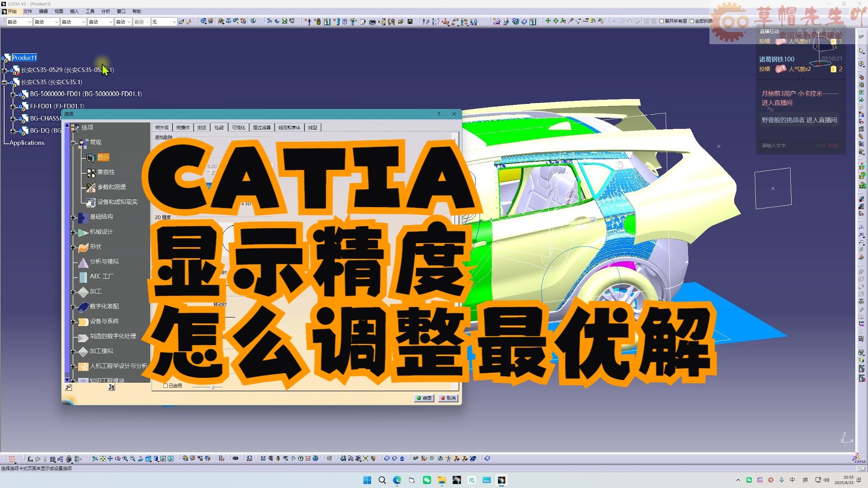The width and height of the screenshot is (868, 488).
Task: Open the first 自动 dropdown in toolbar
Action: pyautogui.click(x=19, y=22)
